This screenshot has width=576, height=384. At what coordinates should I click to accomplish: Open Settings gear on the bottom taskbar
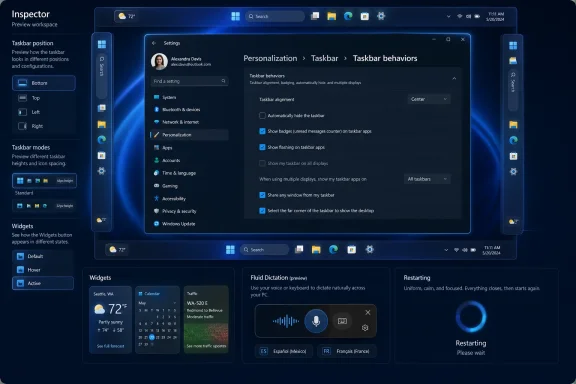click(370, 250)
